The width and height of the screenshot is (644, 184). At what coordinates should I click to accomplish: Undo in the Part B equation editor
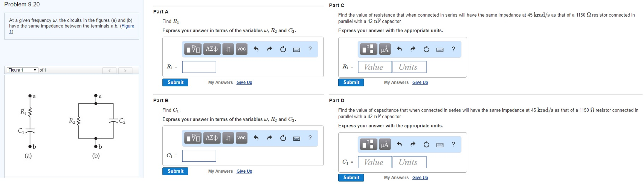pyautogui.click(x=256, y=138)
